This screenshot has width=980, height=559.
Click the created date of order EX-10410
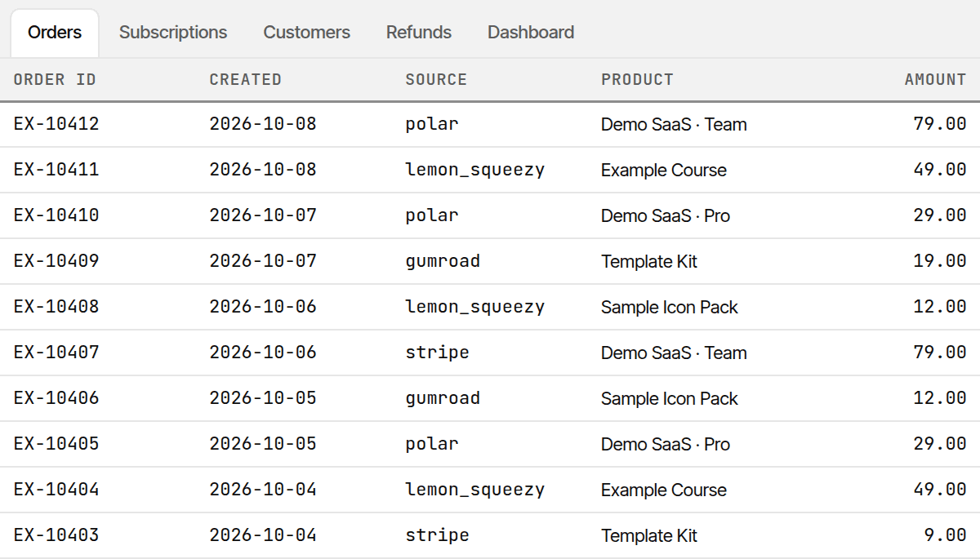tap(263, 215)
